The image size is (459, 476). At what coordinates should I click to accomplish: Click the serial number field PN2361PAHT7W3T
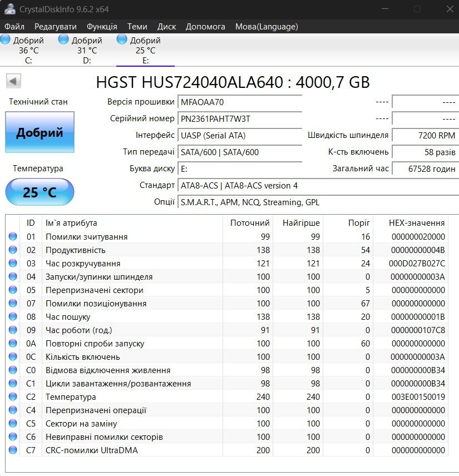point(240,118)
